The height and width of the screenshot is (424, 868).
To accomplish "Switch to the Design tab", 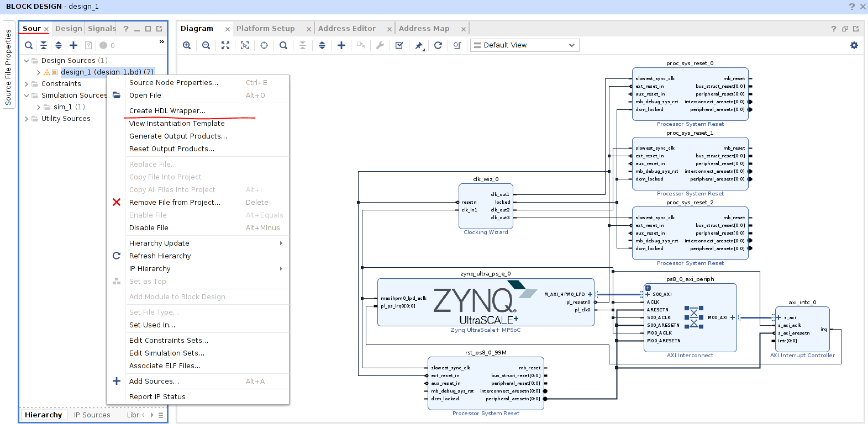I will click(69, 29).
